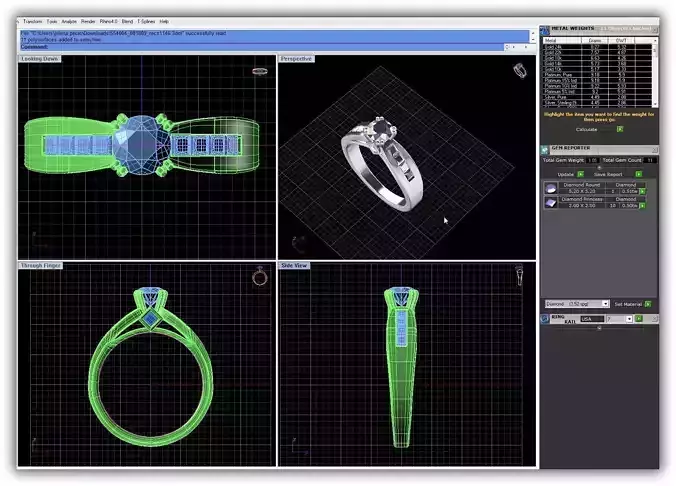Click ring thumbnail icon in Perspective viewport

(x=520, y=70)
